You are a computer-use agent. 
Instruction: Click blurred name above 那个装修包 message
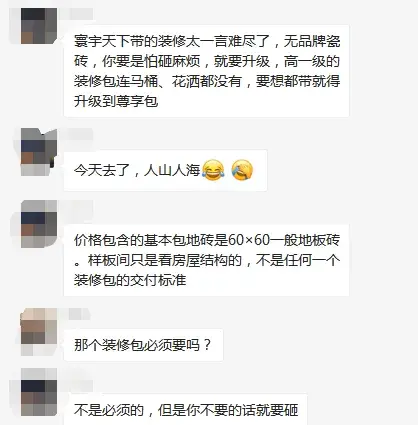tap(76, 314)
